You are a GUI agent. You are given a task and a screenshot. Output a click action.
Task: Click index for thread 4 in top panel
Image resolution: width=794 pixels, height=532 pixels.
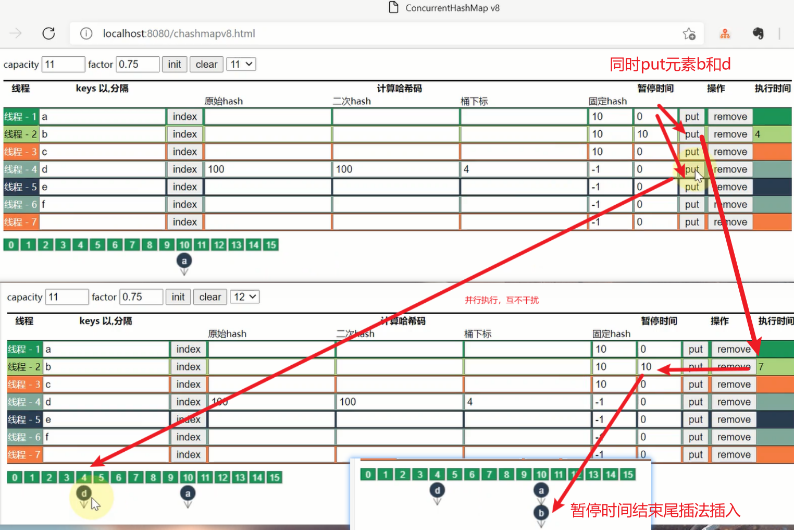click(185, 169)
